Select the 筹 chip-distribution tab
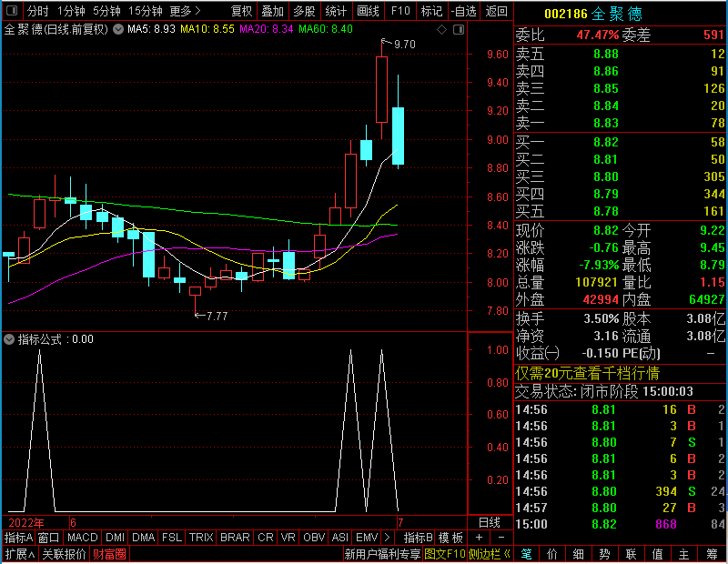This screenshot has height=564, width=728. (x=712, y=554)
